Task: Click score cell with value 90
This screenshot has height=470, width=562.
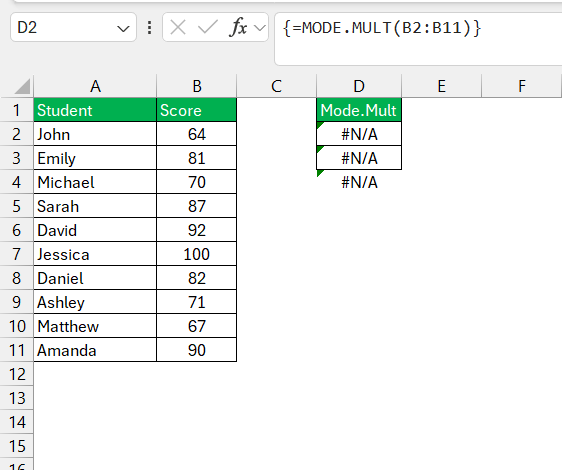Action: click(x=197, y=350)
